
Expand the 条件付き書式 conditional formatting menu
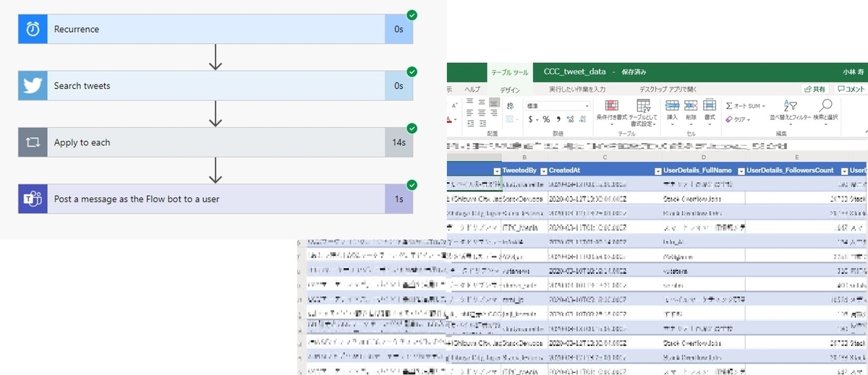pos(611,113)
